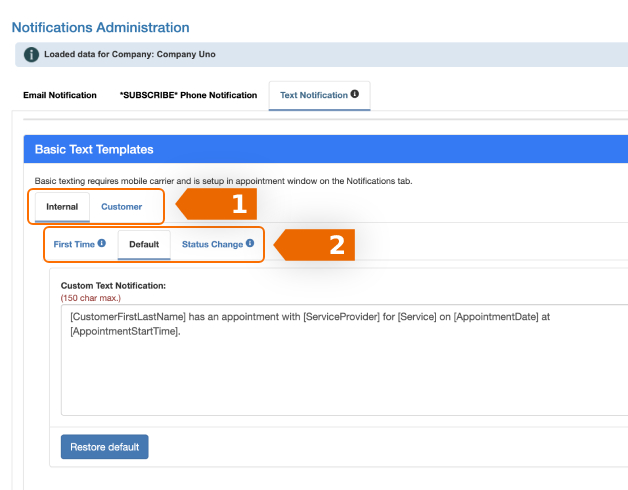The image size is (628, 490).
Task: Click the Custom Text Notification label
Action: click(113, 286)
